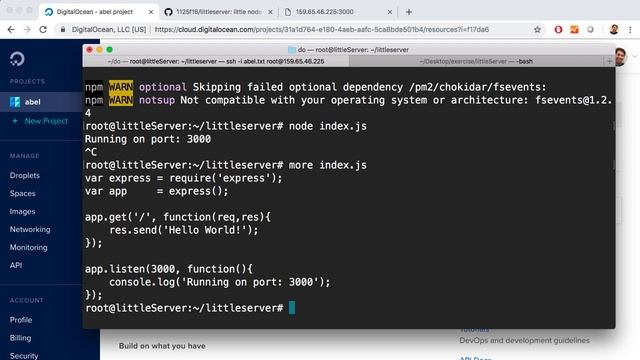Click the abel project icon
Screen dimensions: 640x360
point(15,102)
